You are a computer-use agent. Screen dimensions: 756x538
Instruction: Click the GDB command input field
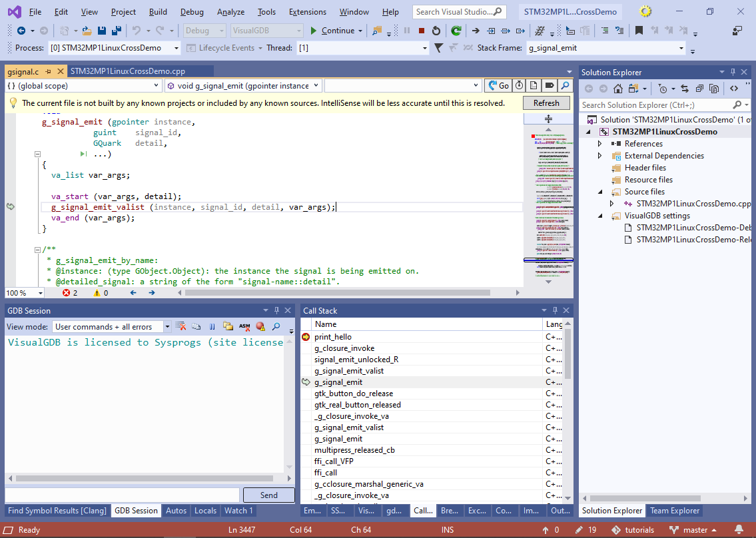(122, 495)
